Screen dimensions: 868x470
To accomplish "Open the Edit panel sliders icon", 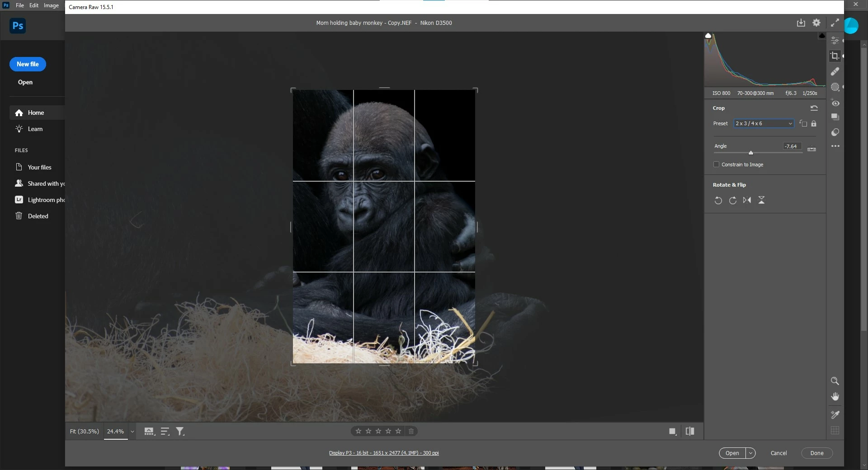I will click(835, 40).
